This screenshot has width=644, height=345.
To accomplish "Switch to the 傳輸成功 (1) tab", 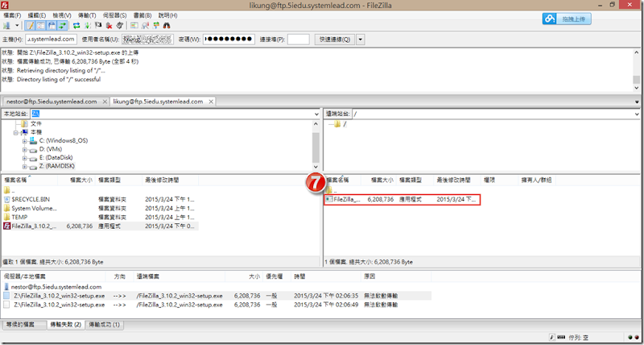I will click(105, 325).
